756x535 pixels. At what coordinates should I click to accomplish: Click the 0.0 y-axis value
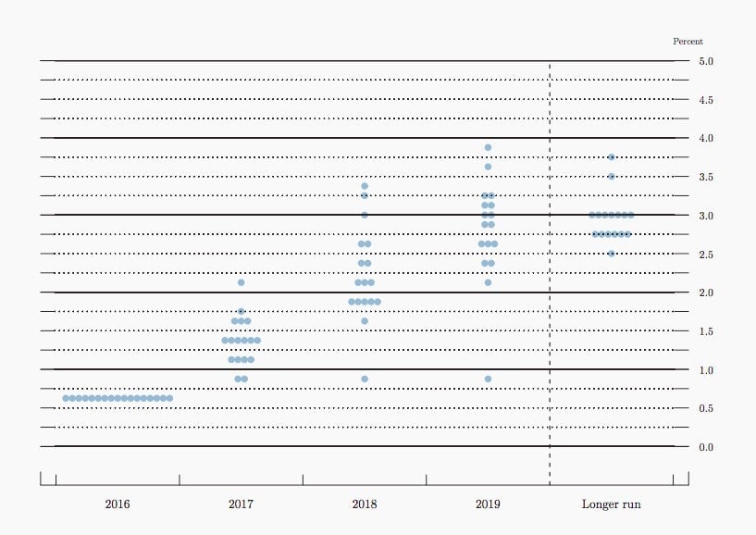click(x=706, y=447)
